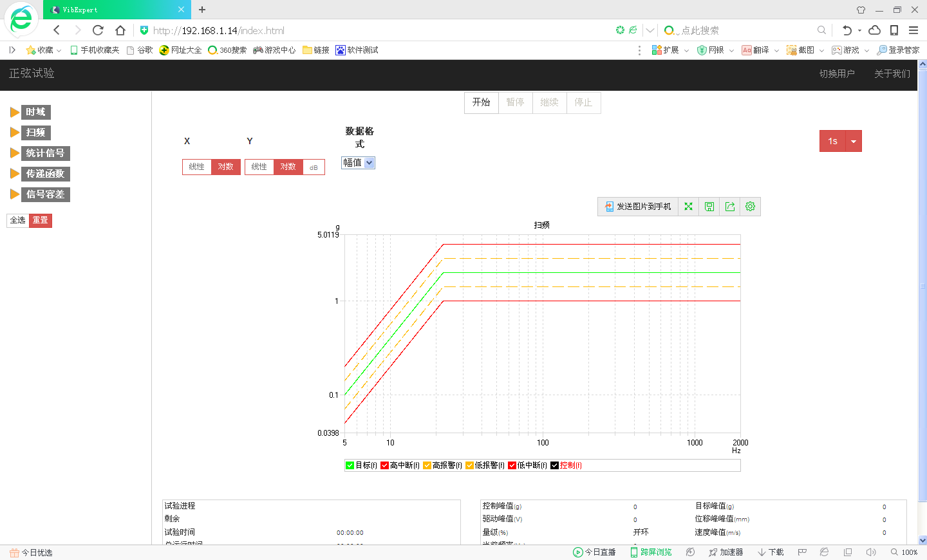
Task: Open 切换用户 switch user menu
Action: click(x=837, y=74)
